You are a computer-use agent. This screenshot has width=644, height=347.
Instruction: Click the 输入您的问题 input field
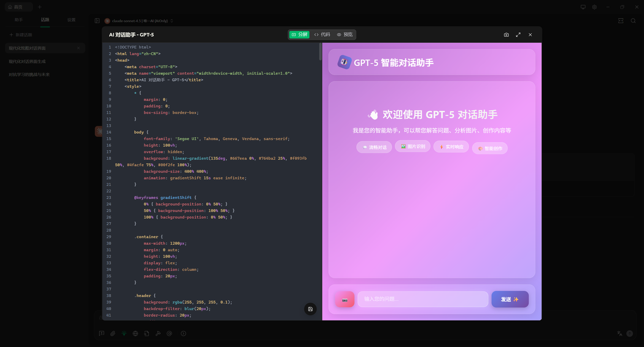(x=423, y=299)
